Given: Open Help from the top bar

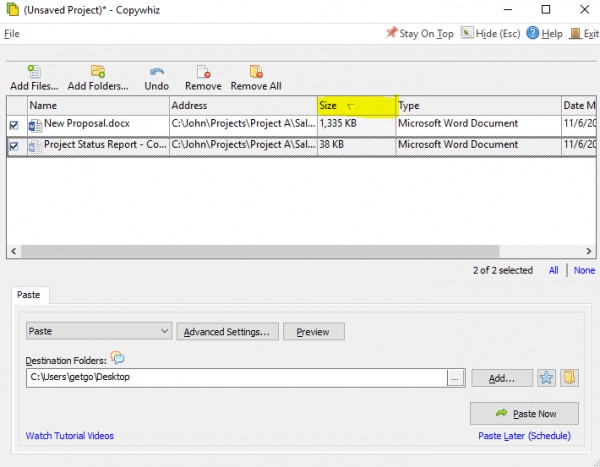Looking at the screenshot, I should [x=544, y=34].
